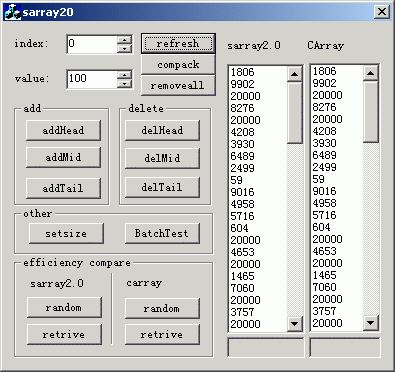Remove first item via delHead button
Viewport: 395px width, 372px height.
click(x=162, y=130)
